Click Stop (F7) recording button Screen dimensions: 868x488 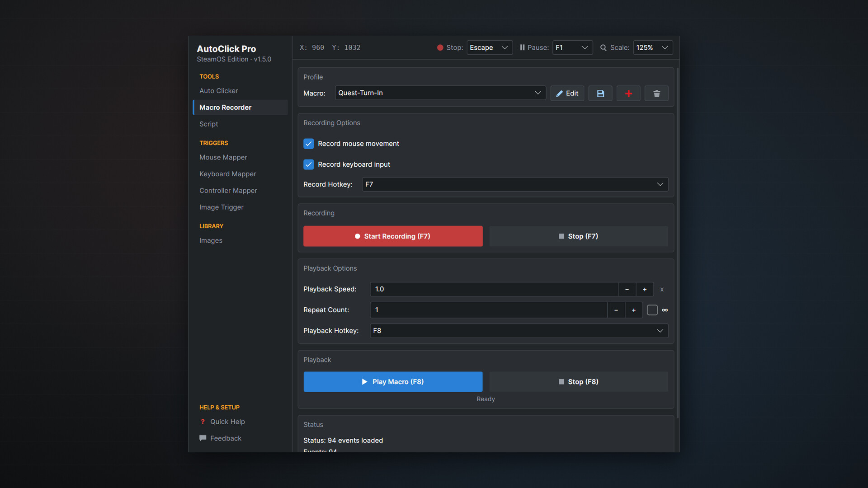coord(579,236)
